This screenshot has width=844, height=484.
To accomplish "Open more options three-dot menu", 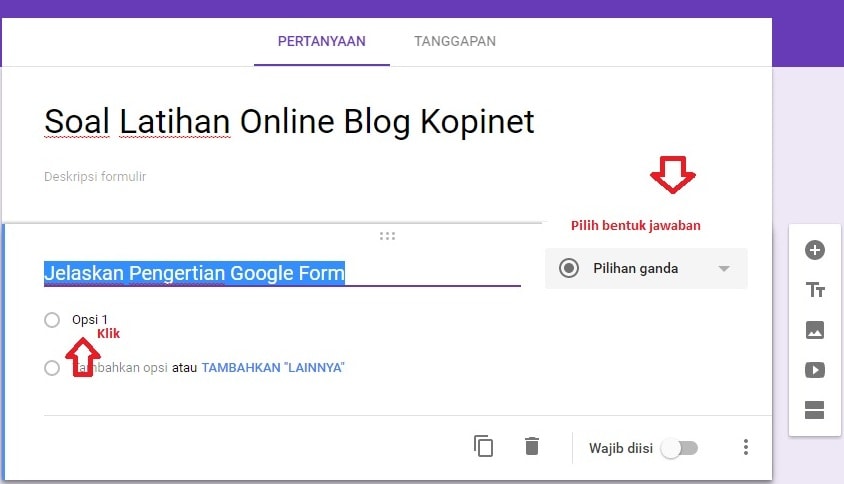I will [x=745, y=447].
